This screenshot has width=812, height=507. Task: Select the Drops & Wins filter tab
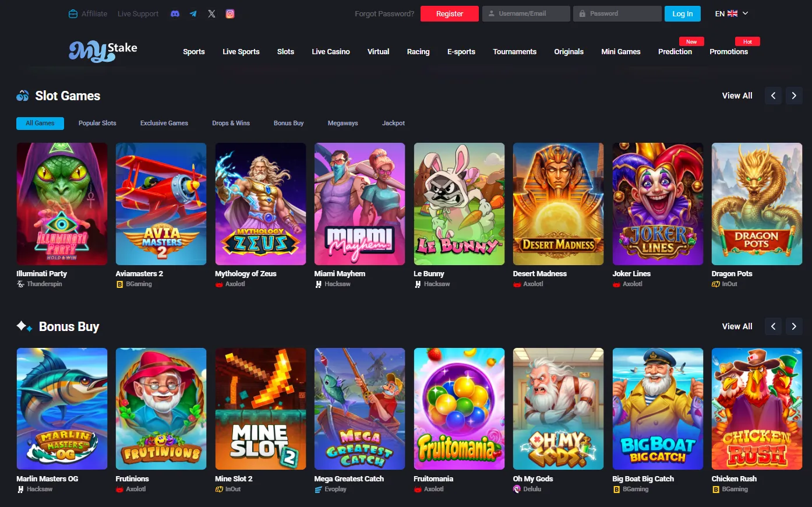[231, 123]
